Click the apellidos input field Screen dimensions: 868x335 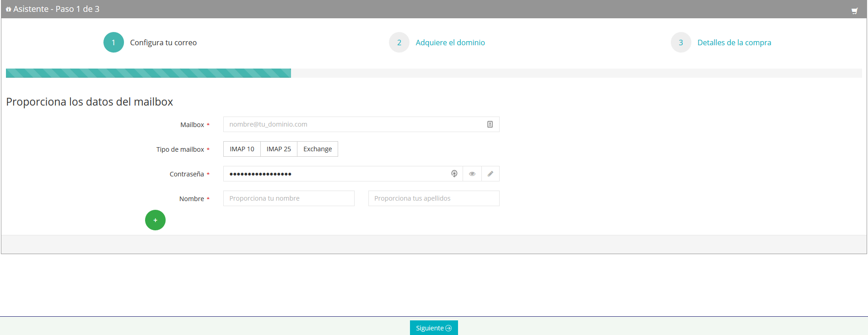click(x=434, y=198)
